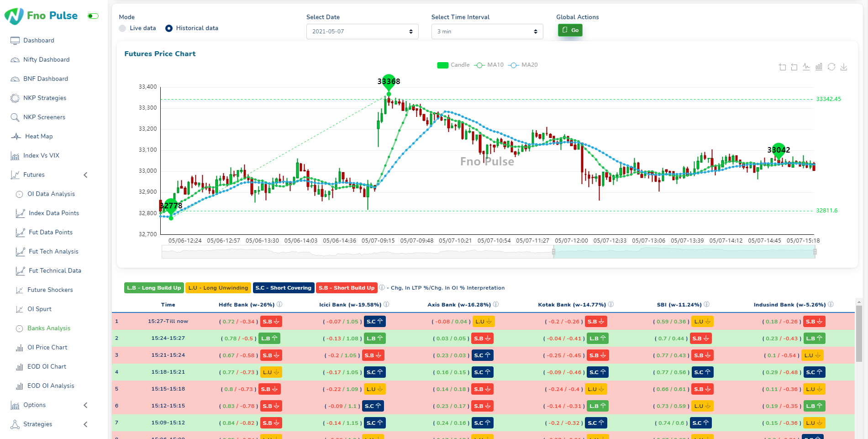Click S.C - Short Covering legend
Viewport: 868px width, 439px height.
284,288
